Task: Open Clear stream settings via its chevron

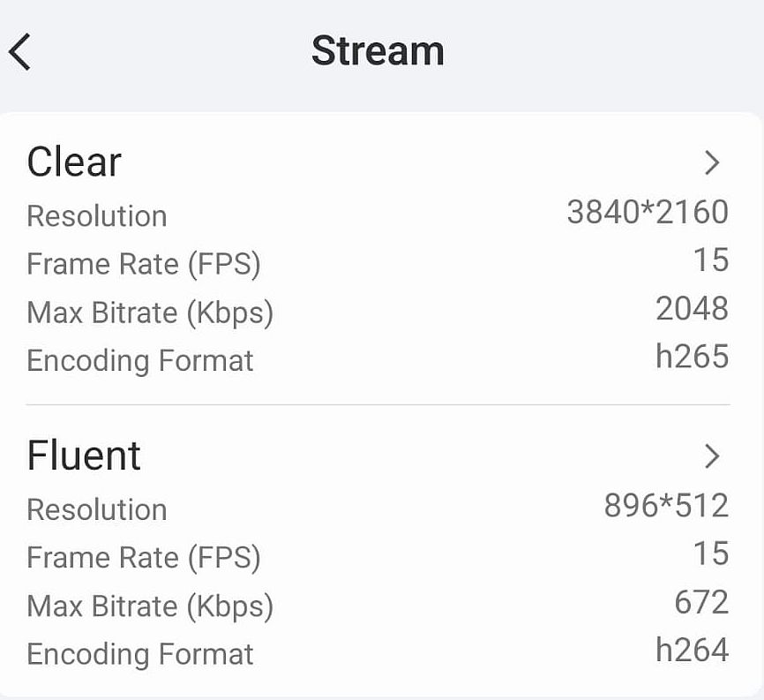Action: (713, 162)
